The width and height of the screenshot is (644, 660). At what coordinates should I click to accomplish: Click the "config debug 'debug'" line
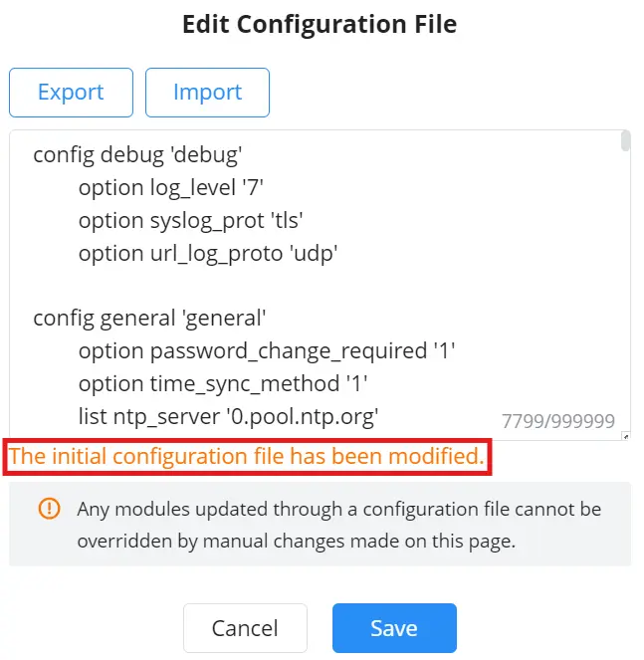click(x=137, y=155)
